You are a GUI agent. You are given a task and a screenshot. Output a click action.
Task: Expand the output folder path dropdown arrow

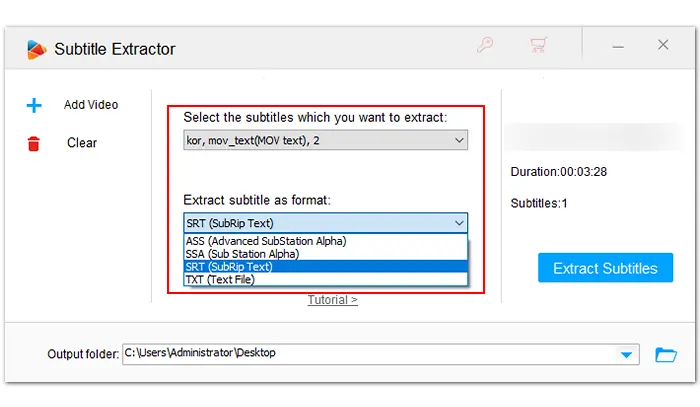coord(627,354)
